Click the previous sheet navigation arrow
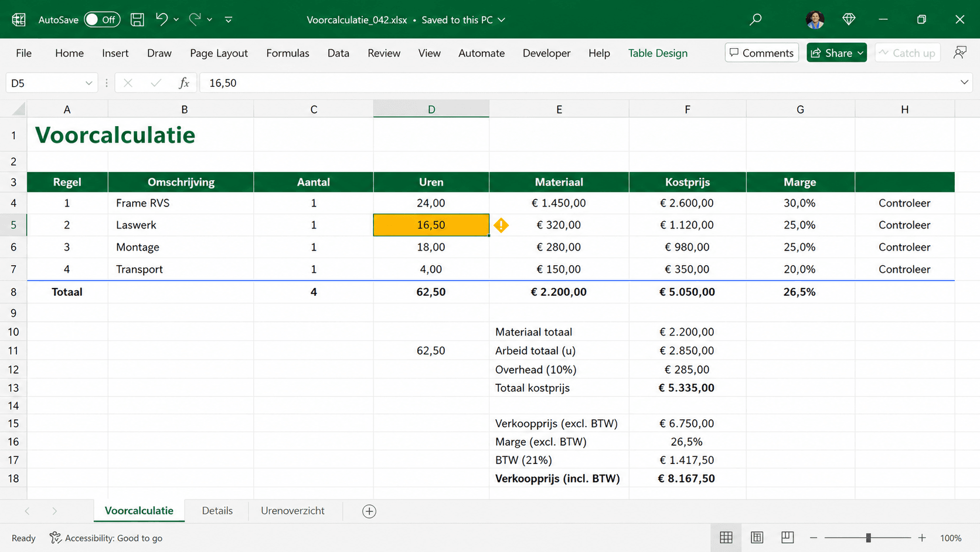Viewport: 980px width, 552px height. point(27,511)
